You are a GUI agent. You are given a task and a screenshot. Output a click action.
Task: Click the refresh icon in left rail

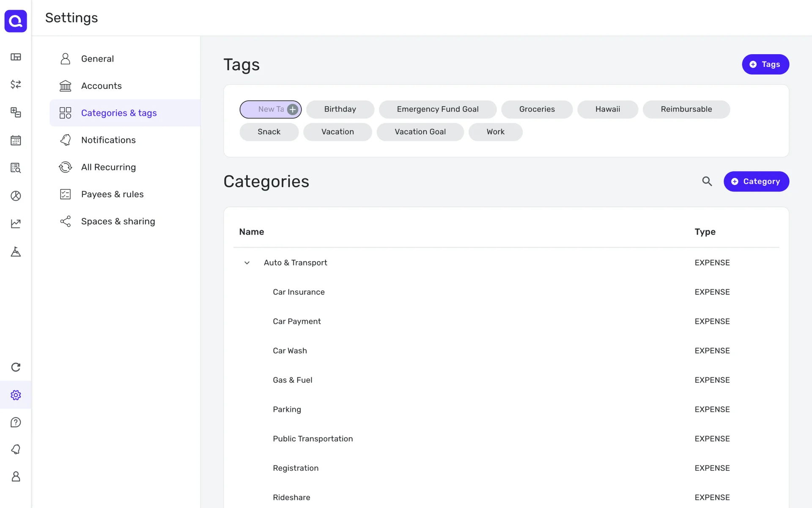(x=16, y=367)
